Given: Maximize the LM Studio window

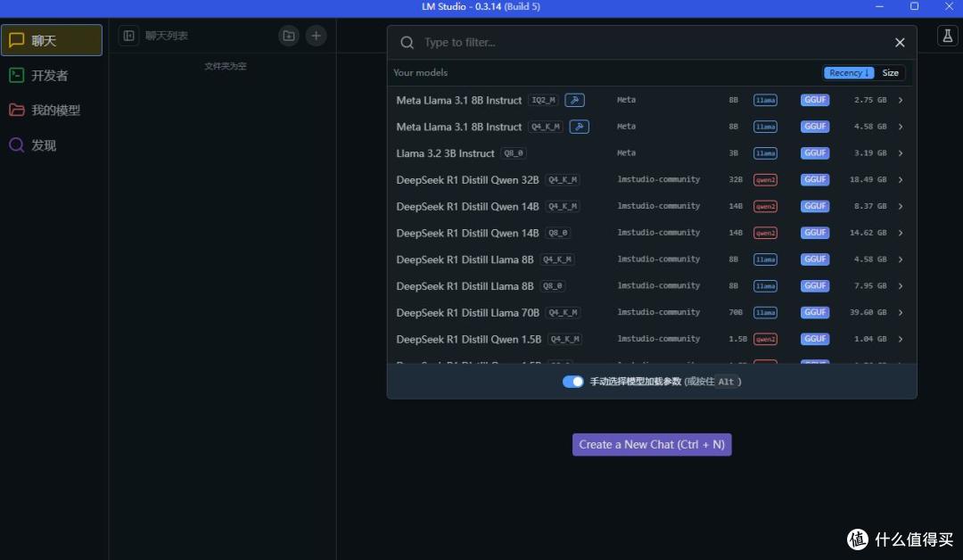Looking at the screenshot, I should (914, 6).
